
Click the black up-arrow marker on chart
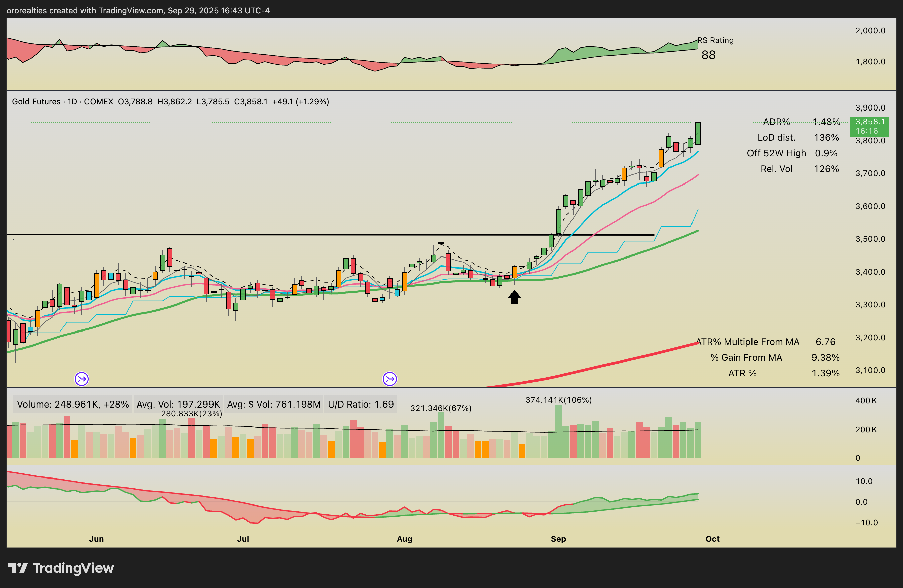tap(514, 297)
